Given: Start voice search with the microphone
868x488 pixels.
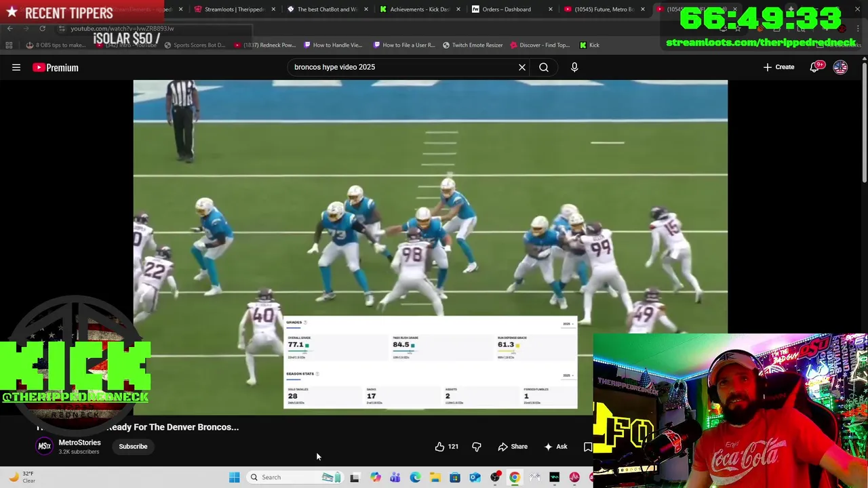Looking at the screenshot, I should [x=574, y=67].
